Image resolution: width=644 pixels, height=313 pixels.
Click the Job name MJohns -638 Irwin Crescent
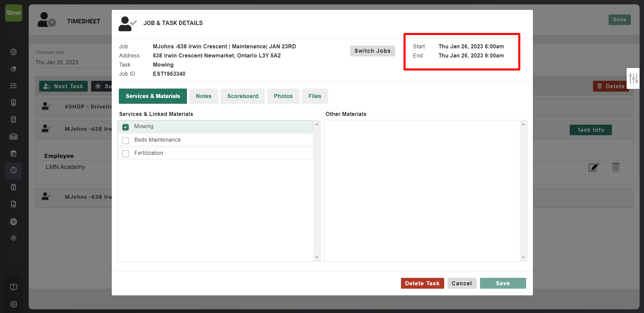coord(224,46)
